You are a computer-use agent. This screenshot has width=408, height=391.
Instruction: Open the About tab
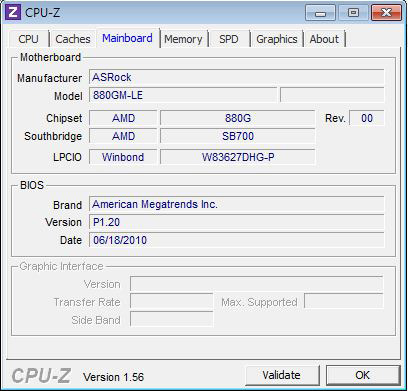(324, 39)
